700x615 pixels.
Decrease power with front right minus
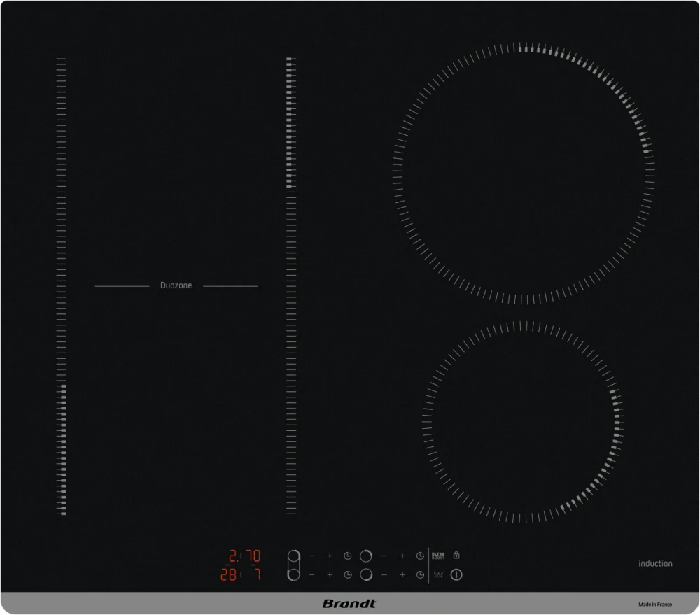(384, 574)
